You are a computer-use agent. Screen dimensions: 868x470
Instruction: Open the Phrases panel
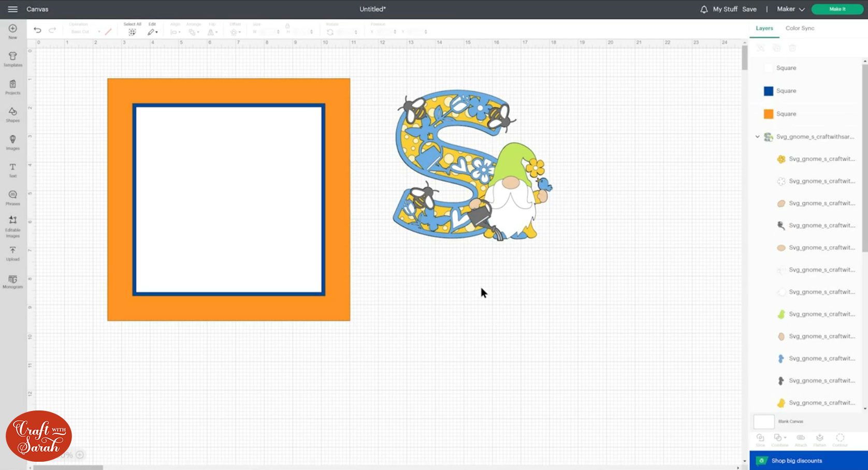tap(13, 198)
